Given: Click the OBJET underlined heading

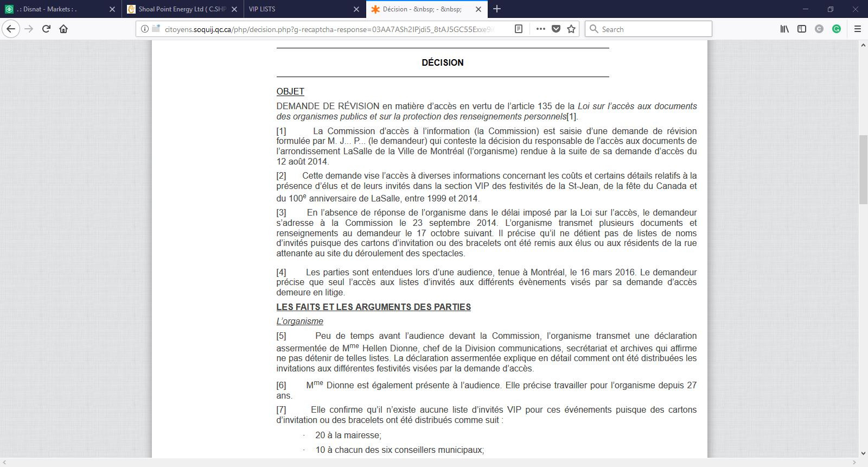Looking at the screenshot, I should (x=290, y=91).
